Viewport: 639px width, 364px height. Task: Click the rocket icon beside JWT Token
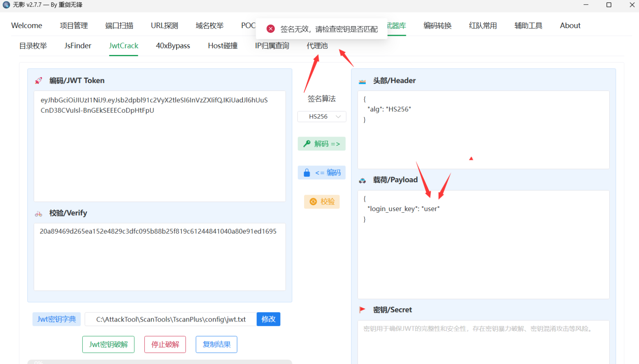coord(38,81)
